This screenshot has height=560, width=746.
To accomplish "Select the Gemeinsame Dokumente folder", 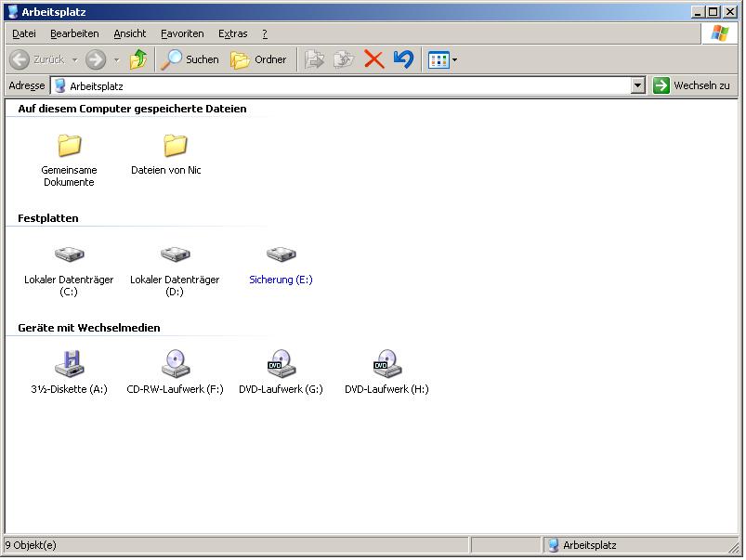I will [69, 161].
